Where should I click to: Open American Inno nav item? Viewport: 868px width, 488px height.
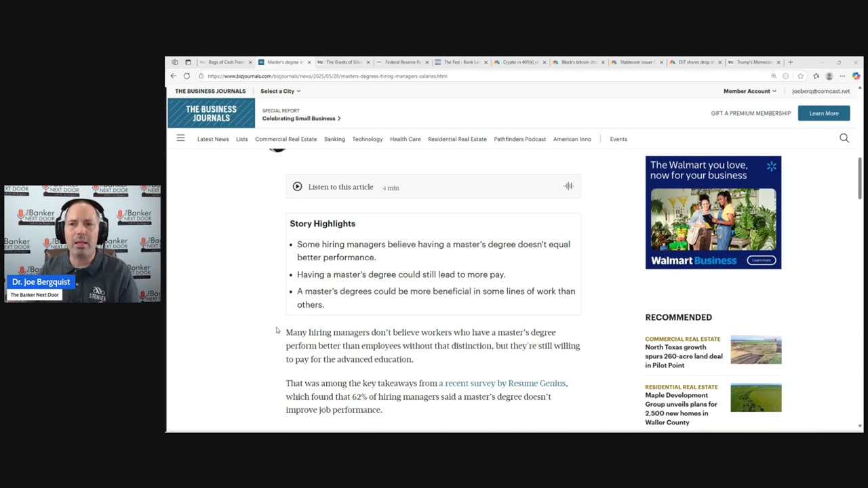tap(572, 139)
